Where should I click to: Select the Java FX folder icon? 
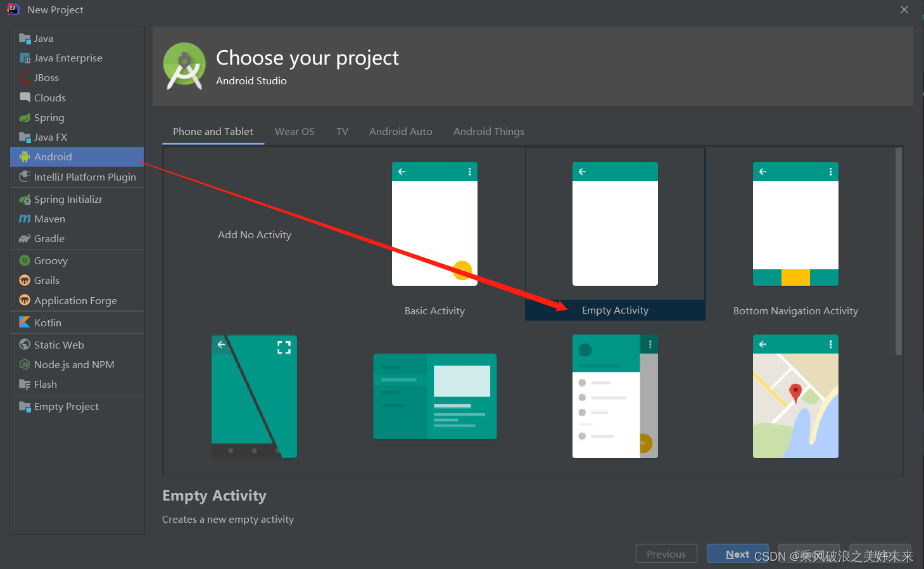(x=25, y=137)
